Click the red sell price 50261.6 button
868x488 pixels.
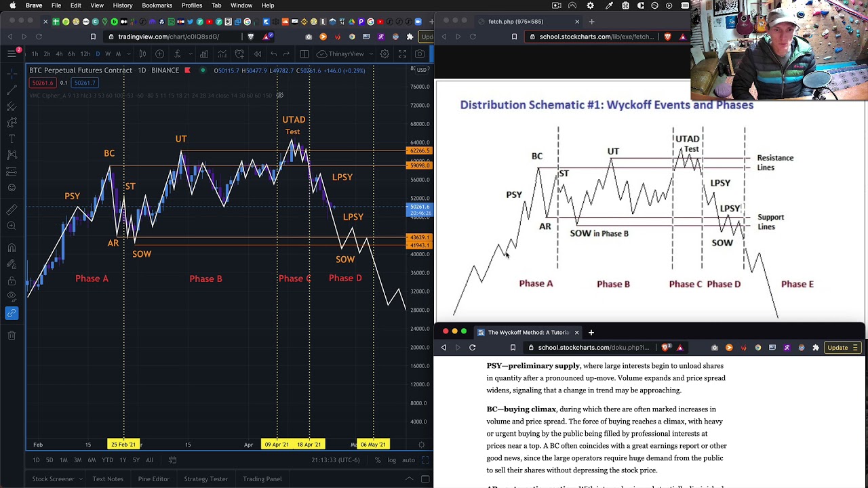(x=42, y=83)
